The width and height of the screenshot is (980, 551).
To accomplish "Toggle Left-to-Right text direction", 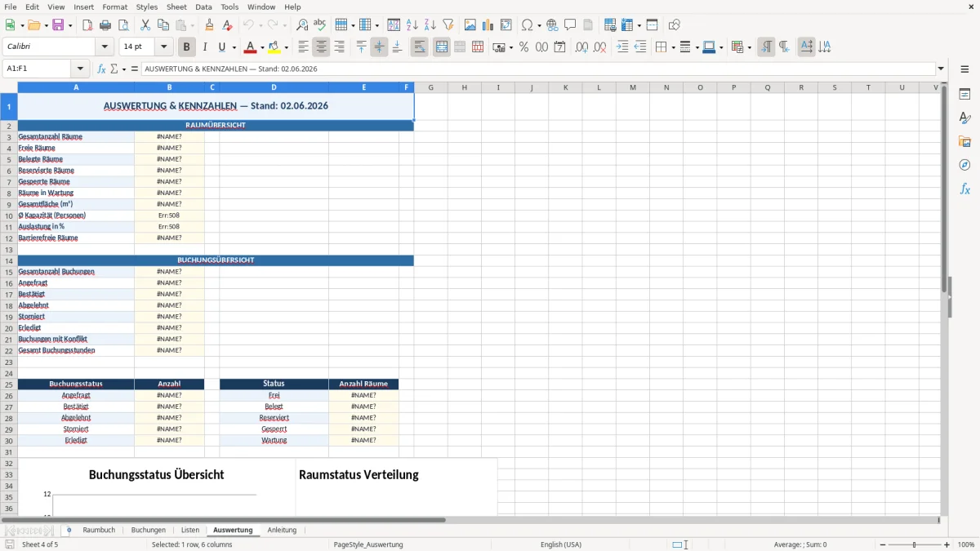I will coord(766,47).
